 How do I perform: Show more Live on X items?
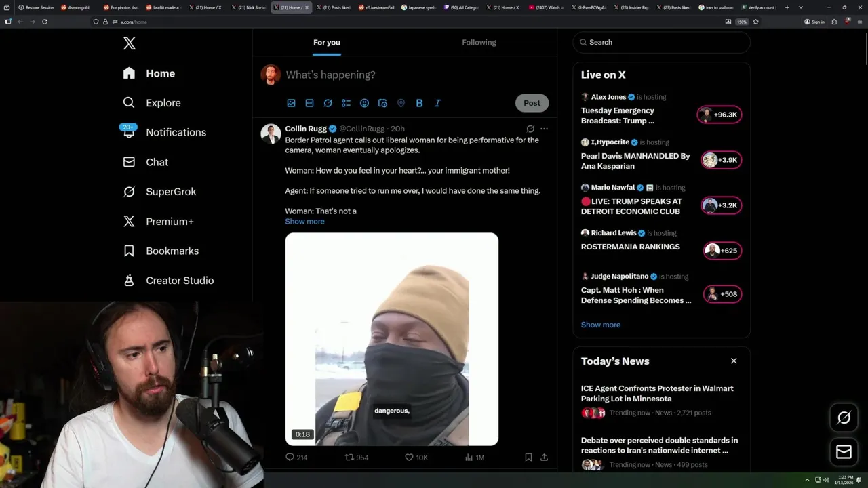[x=601, y=325]
